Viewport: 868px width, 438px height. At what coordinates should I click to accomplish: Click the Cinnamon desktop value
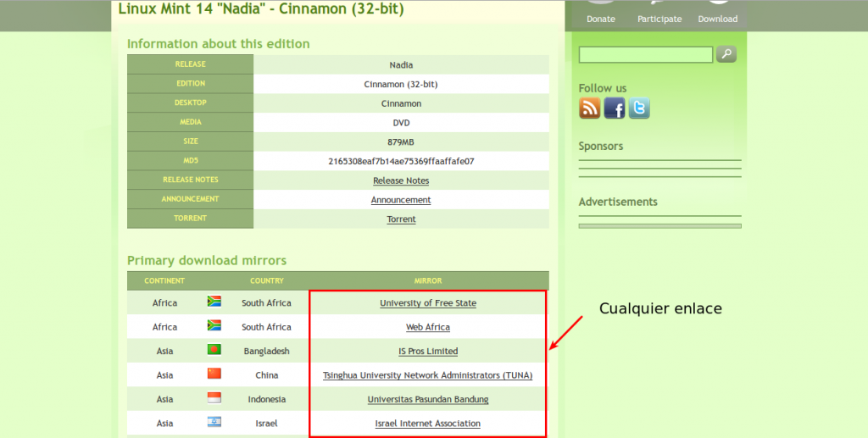point(401,103)
